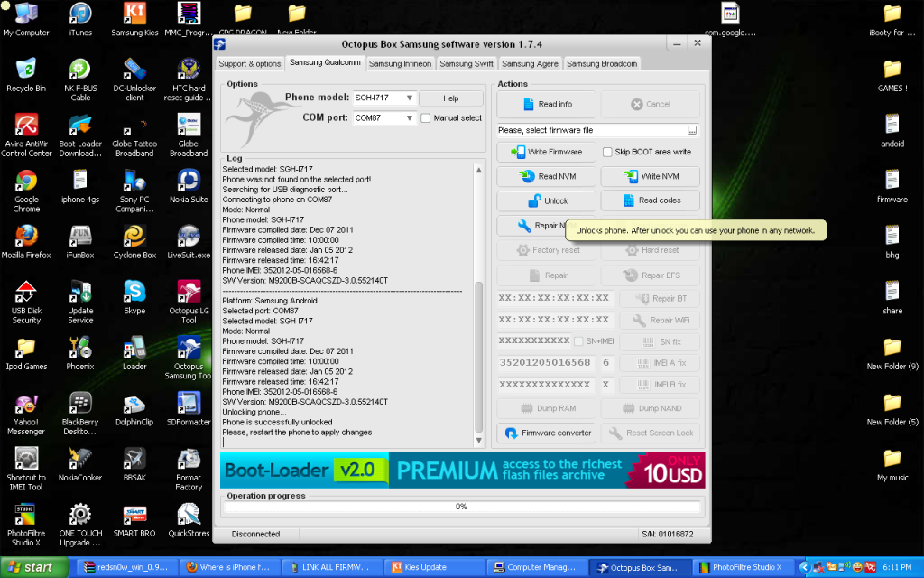This screenshot has width=924, height=578.
Task: Tick the Skip BOOT area write checkbox
Action: [607, 152]
